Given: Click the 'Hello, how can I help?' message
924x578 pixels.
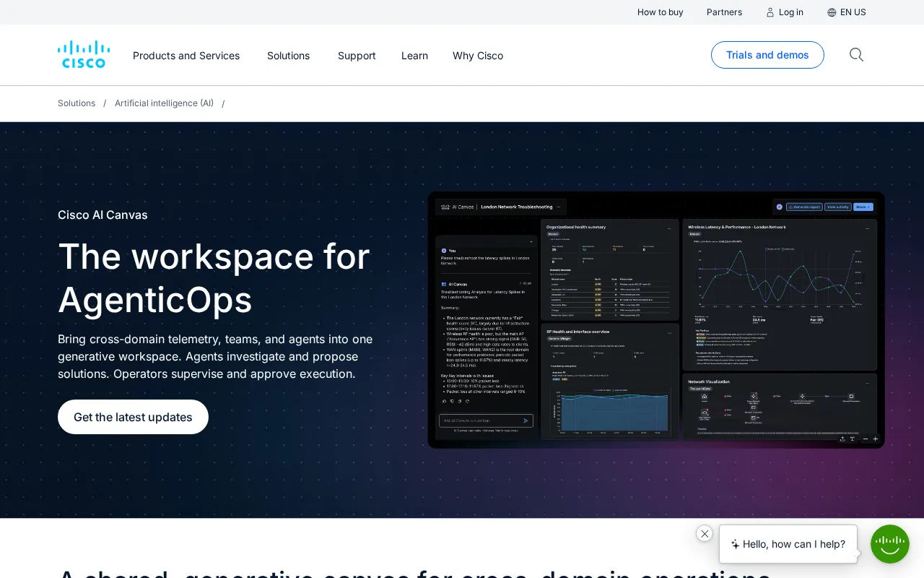Looking at the screenshot, I should point(788,544).
